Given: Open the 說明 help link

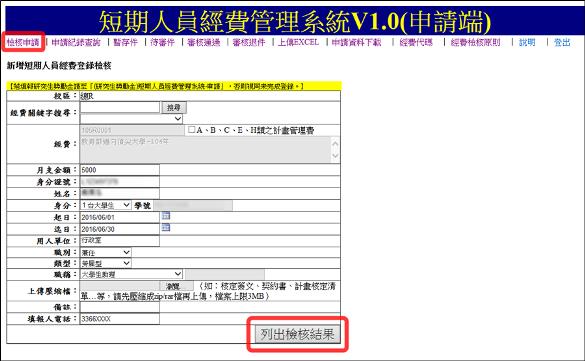Looking at the screenshot, I should [527, 42].
